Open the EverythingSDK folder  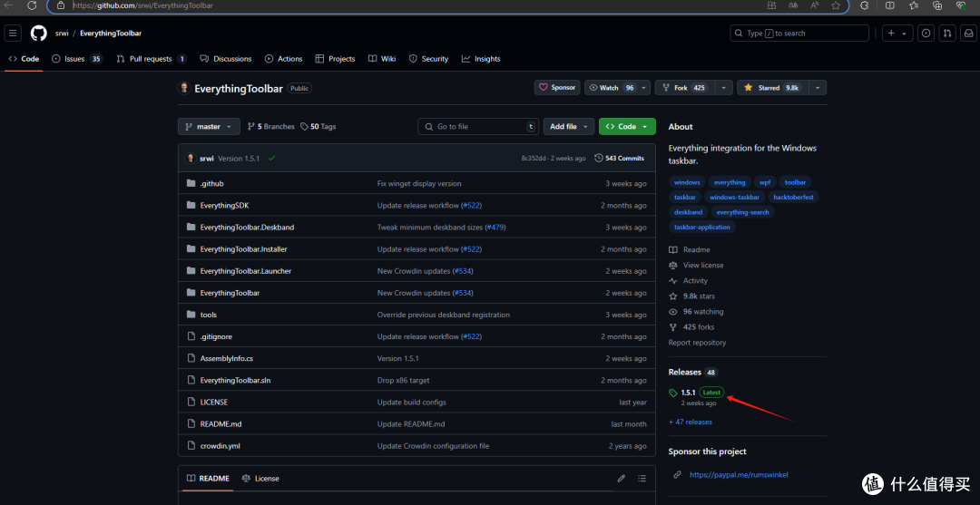[x=224, y=206]
